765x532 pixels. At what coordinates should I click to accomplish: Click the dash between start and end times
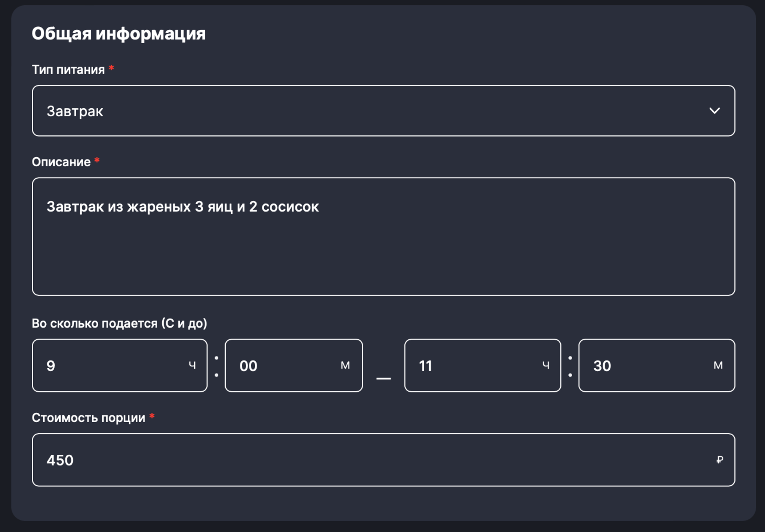click(383, 379)
